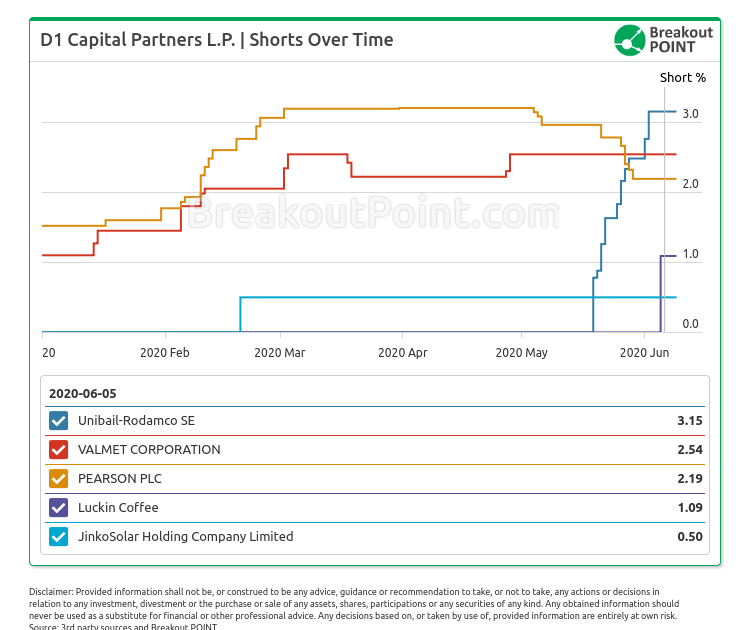This screenshot has width=755, height=630.
Task: Click the PEARSON PLC legend label
Action: pos(119,479)
